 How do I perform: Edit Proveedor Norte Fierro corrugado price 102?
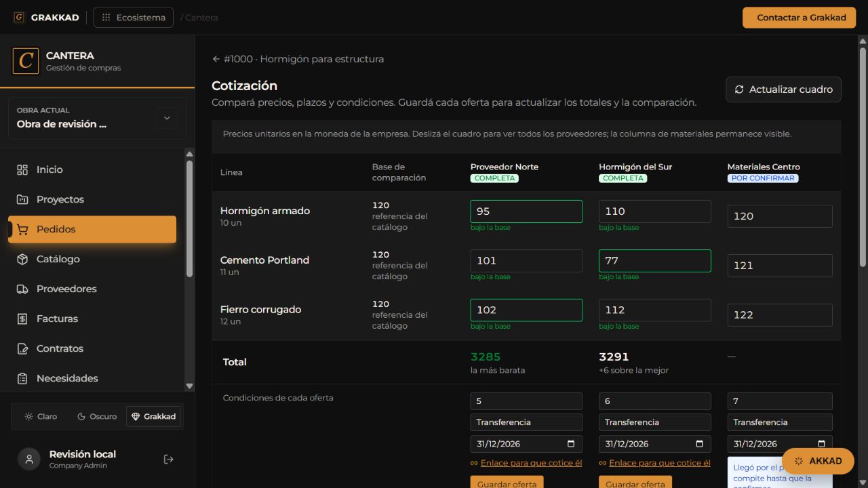click(x=526, y=310)
